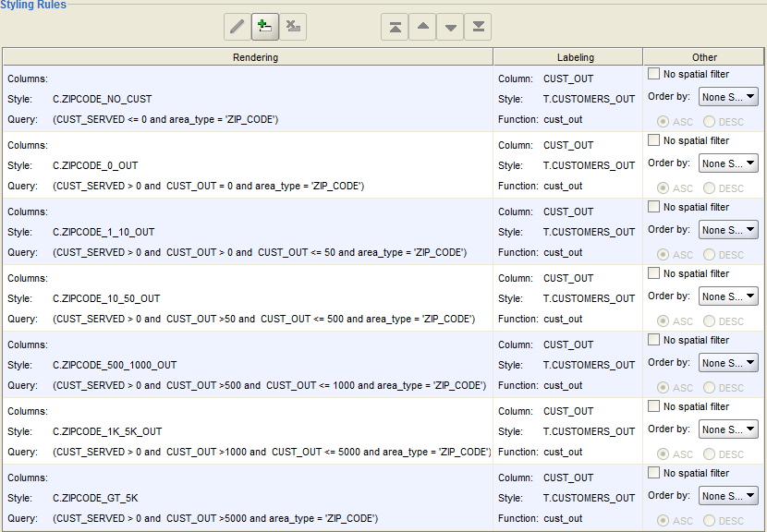
Task: Check No spatial filter for ZIPCODE_10_50_OUT rule
Action: [653, 273]
